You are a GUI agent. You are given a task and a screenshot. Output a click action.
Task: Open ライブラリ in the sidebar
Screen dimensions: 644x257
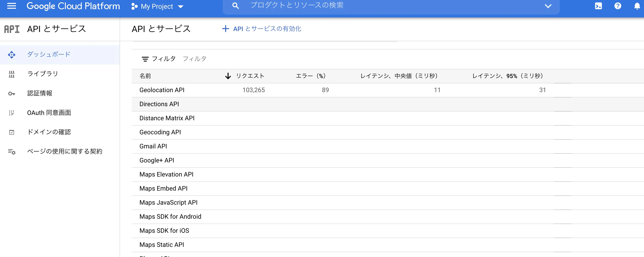60,74
